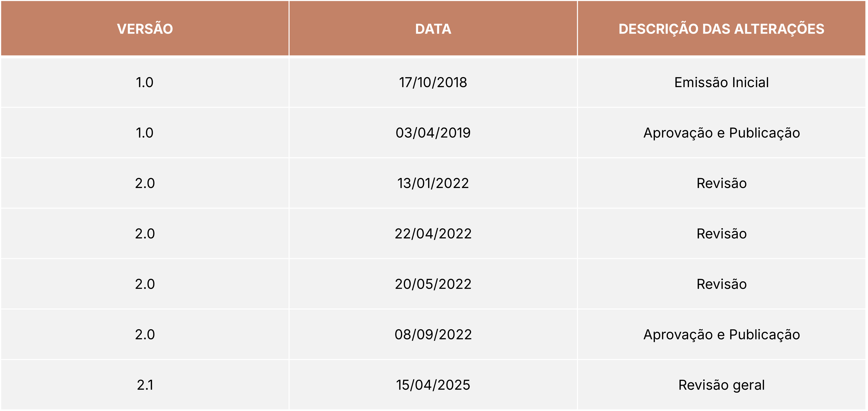Click the date cell 08/09/2022
This screenshot has height=411, width=868.
pos(433,334)
